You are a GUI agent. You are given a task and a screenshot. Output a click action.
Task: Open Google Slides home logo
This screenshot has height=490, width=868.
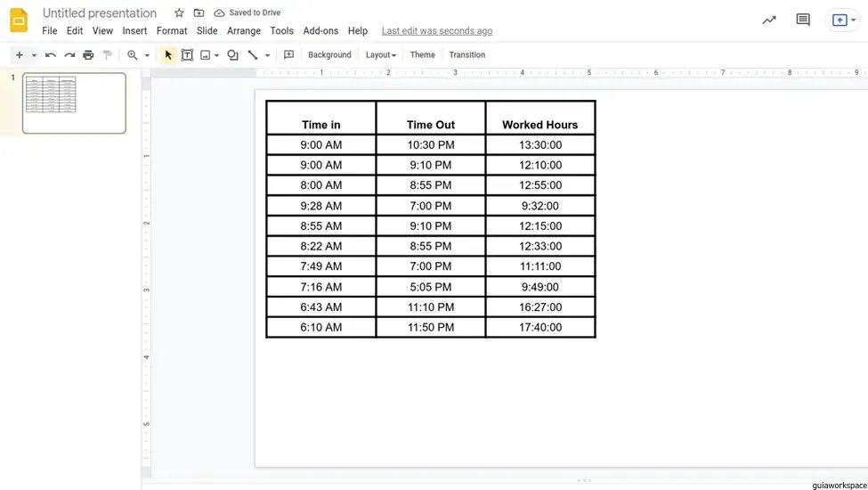(x=19, y=20)
